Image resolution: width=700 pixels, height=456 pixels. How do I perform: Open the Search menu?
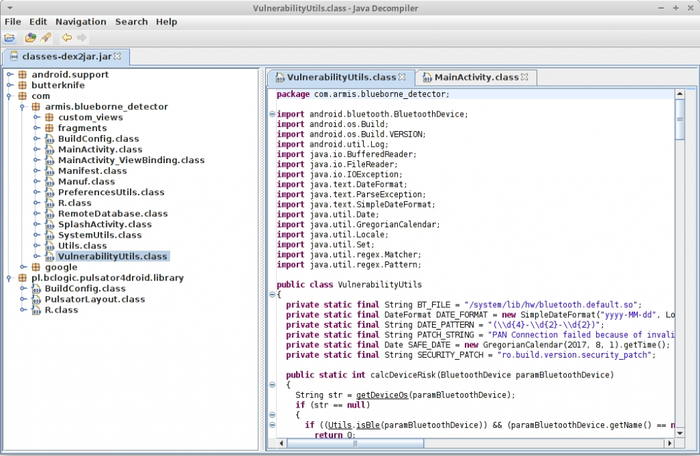pos(130,21)
